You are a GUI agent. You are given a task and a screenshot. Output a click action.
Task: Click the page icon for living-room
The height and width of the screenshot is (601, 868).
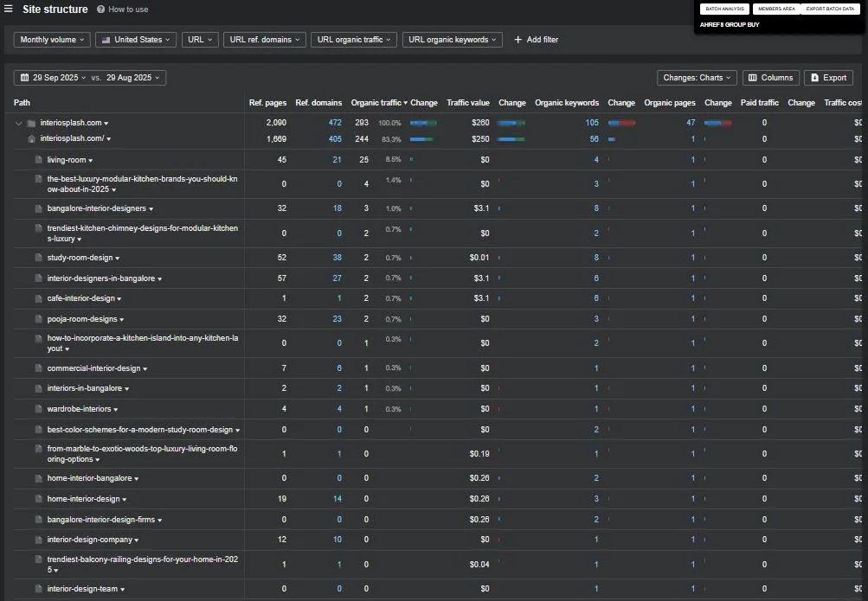38,160
